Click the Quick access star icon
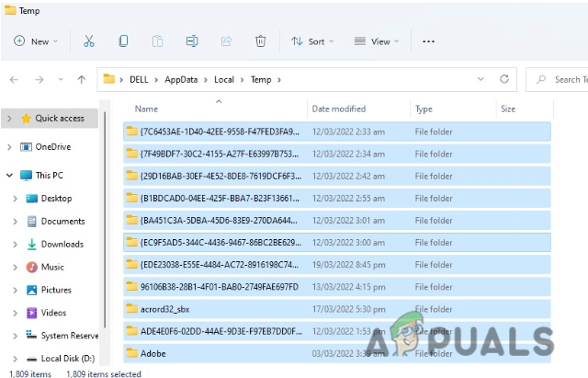The height and width of the screenshot is (378, 588). point(26,119)
